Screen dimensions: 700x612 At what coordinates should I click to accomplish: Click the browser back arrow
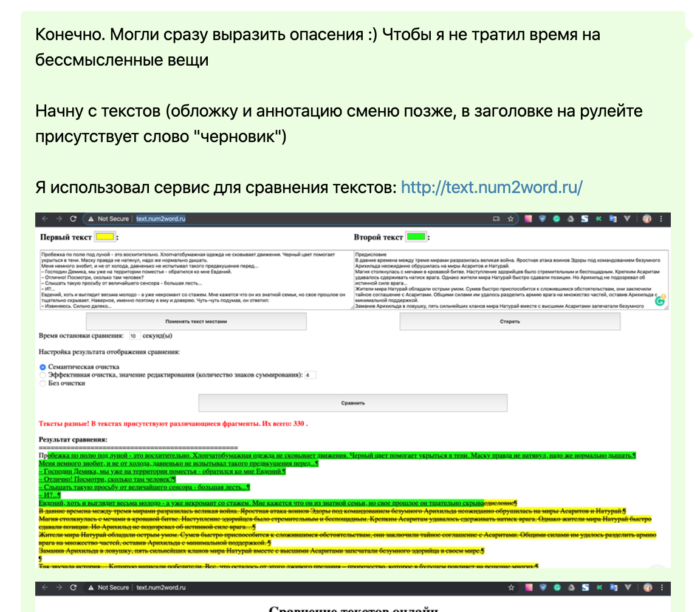point(45,219)
